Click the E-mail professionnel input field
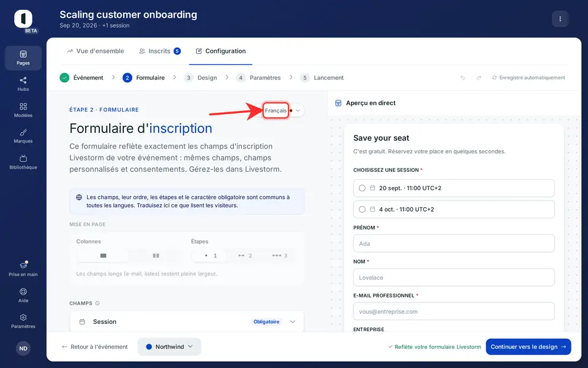 [x=454, y=312]
